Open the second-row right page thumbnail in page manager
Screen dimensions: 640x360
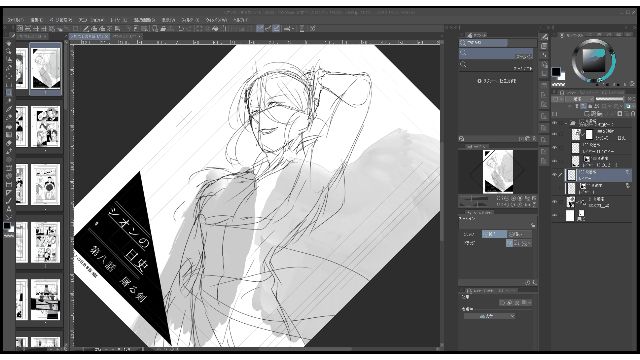(x=46, y=127)
